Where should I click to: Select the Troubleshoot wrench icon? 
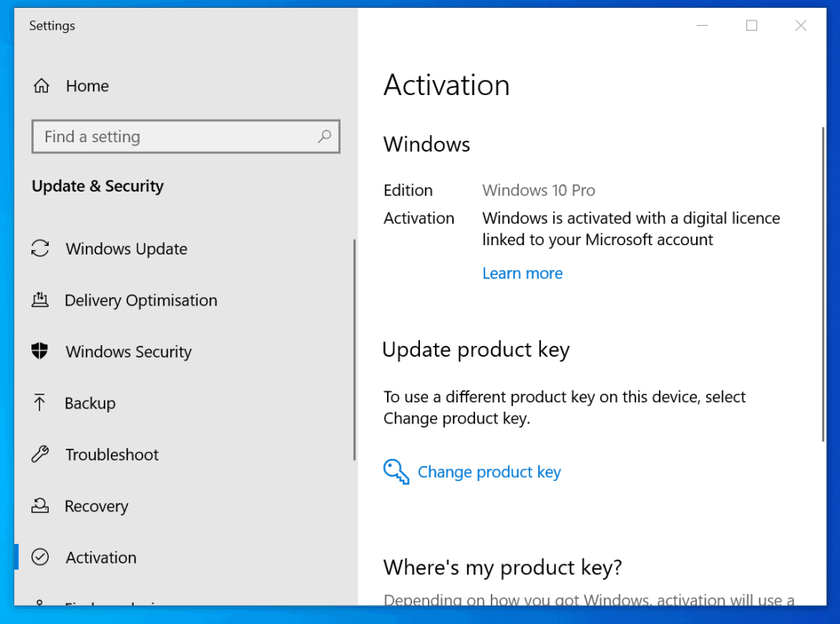40,454
